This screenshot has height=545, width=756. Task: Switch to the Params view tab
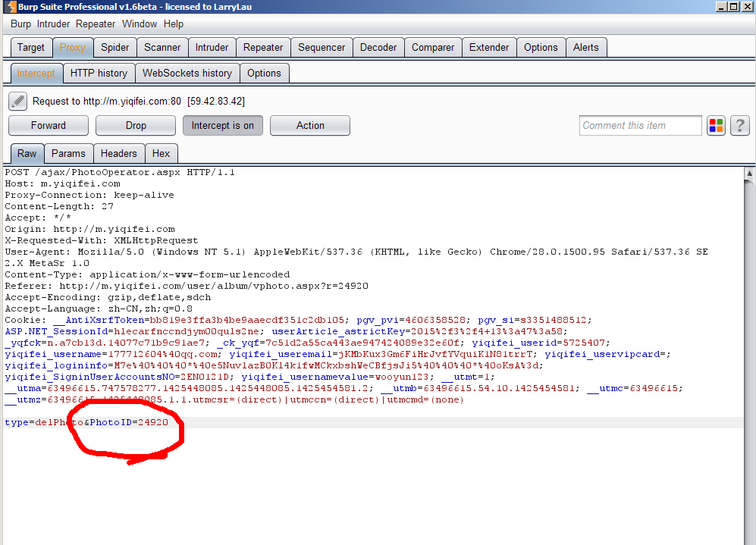(68, 153)
